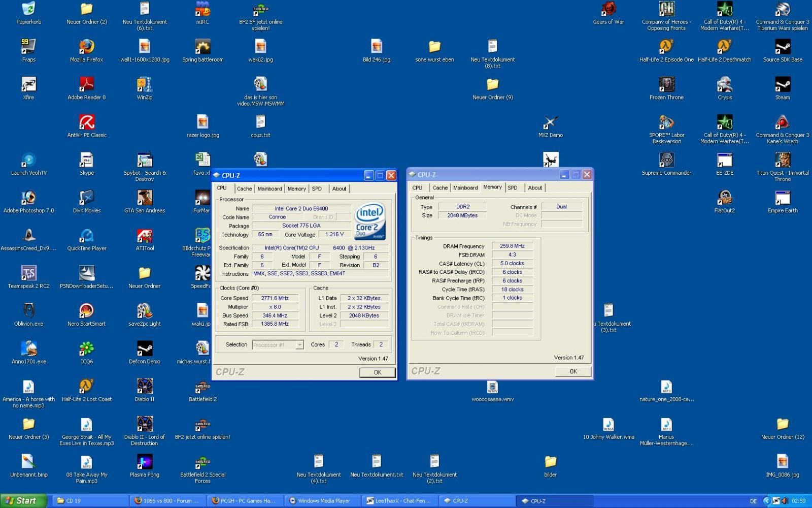The image size is (812, 508).
Task: Switch to Windows Media Player taskbar button
Action: 322,501
